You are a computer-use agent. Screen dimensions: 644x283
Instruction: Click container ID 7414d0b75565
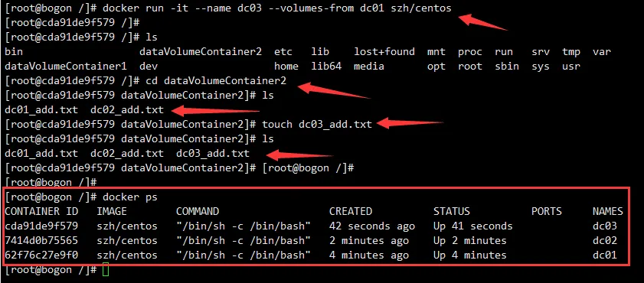(41, 240)
